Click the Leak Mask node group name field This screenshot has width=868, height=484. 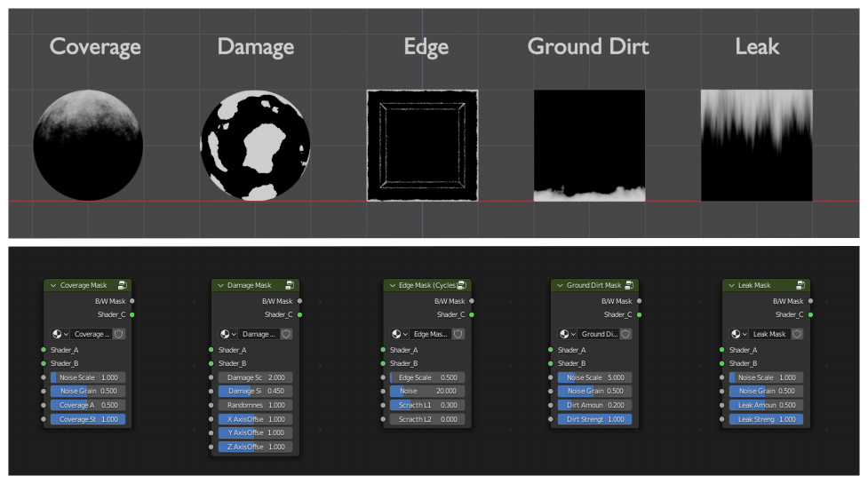click(x=770, y=334)
